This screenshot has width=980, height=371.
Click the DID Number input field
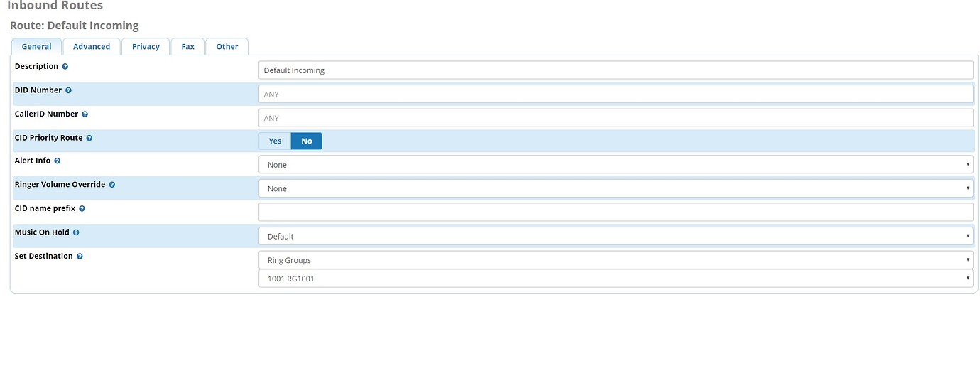615,94
